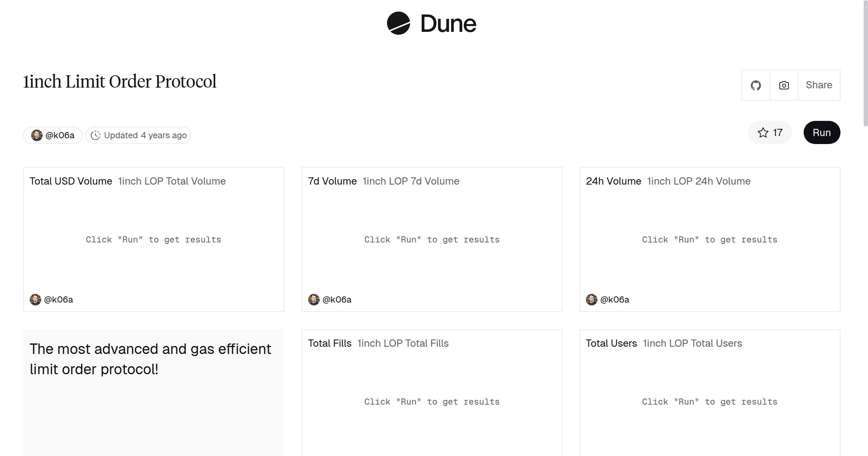Open the GitHub icon link
Image resolution: width=868 pixels, height=456 pixels.
pos(756,85)
